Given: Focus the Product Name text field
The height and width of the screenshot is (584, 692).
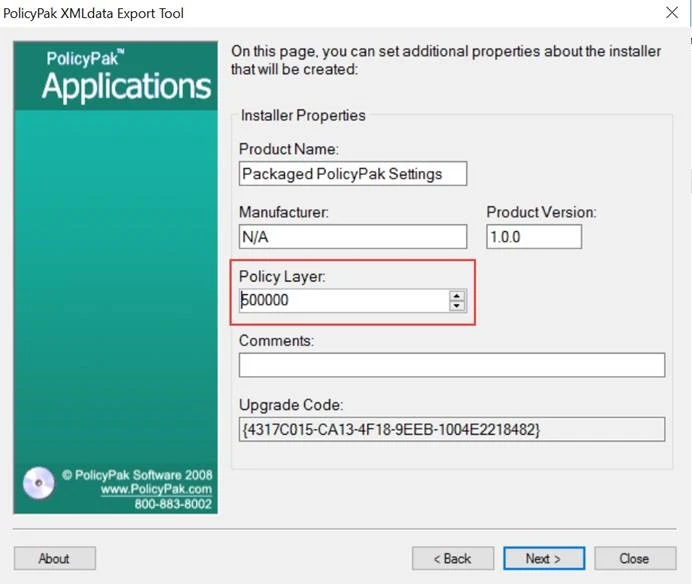Looking at the screenshot, I should (352, 173).
